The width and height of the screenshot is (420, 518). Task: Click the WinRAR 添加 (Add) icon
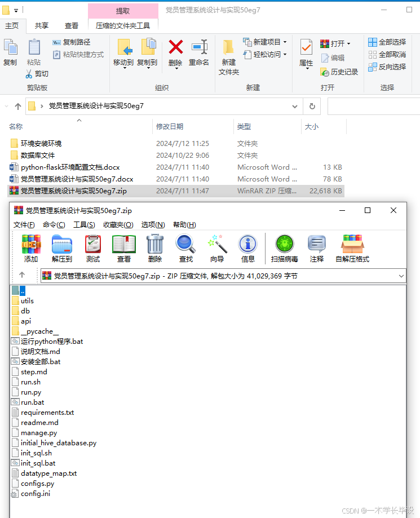(31, 244)
